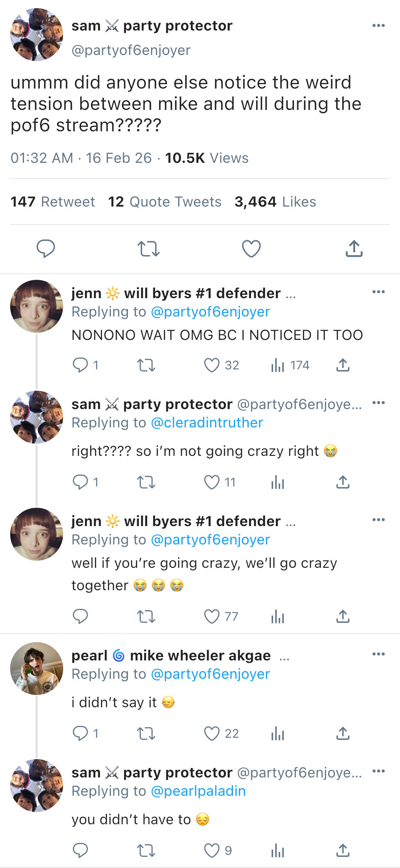Share the main tweet by sam
This screenshot has height=868, width=400.
(354, 249)
